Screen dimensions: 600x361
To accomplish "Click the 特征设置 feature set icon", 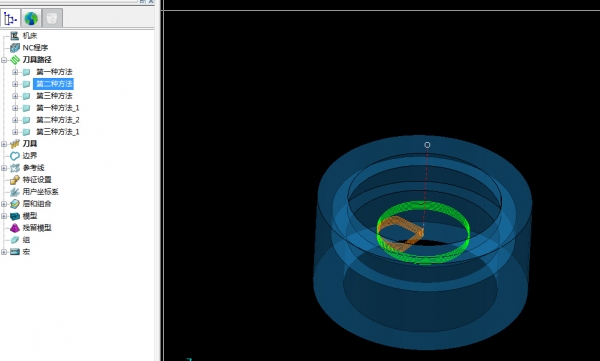I will (x=15, y=180).
